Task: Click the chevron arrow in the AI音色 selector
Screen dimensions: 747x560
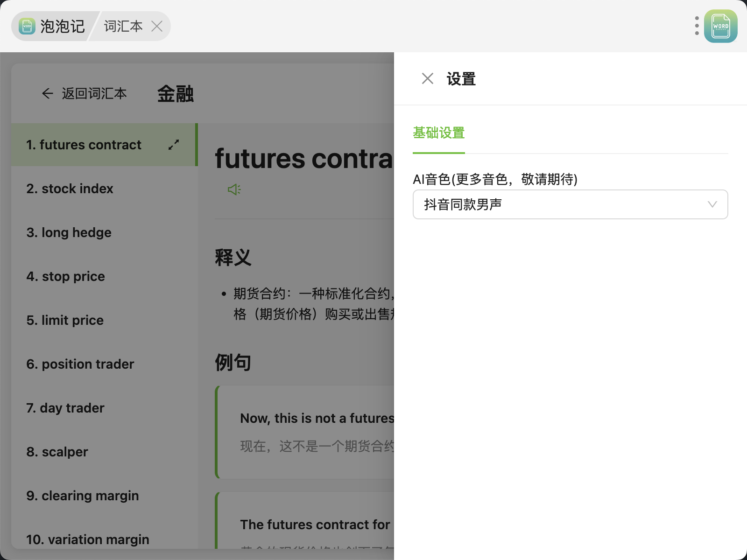Action: pos(712,204)
